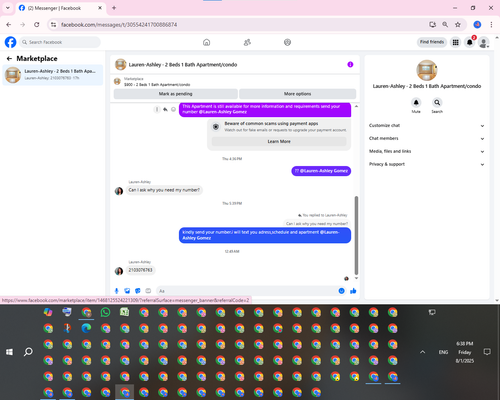Viewport: 500px width, 400px height.
Task: Choose a sticker icon in composer
Action: tap(138, 291)
